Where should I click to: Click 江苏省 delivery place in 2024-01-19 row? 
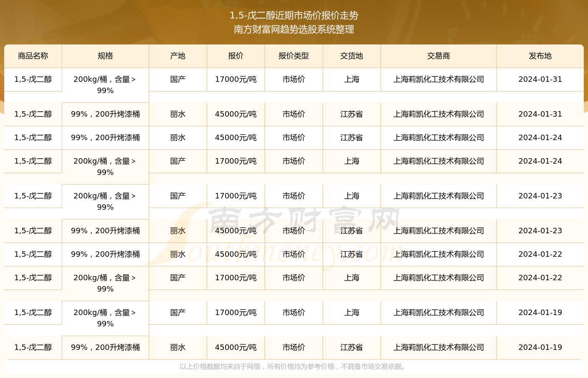pos(352,347)
